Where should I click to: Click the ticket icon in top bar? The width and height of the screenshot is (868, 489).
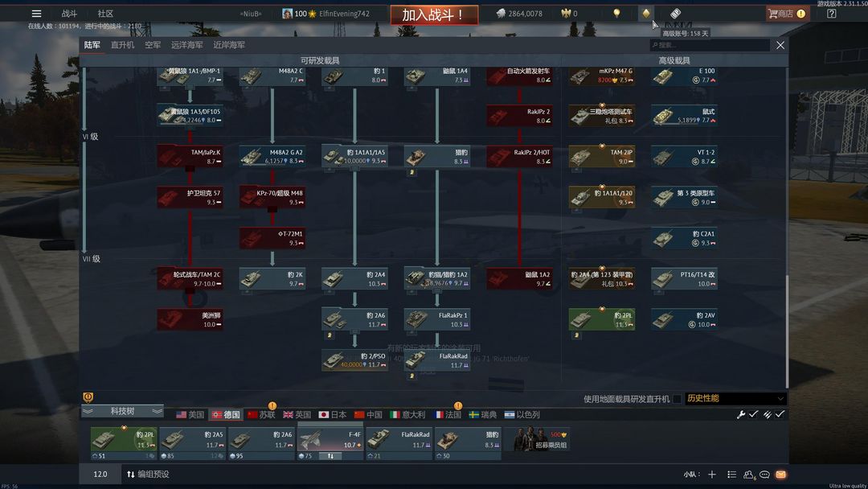point(675,14)
